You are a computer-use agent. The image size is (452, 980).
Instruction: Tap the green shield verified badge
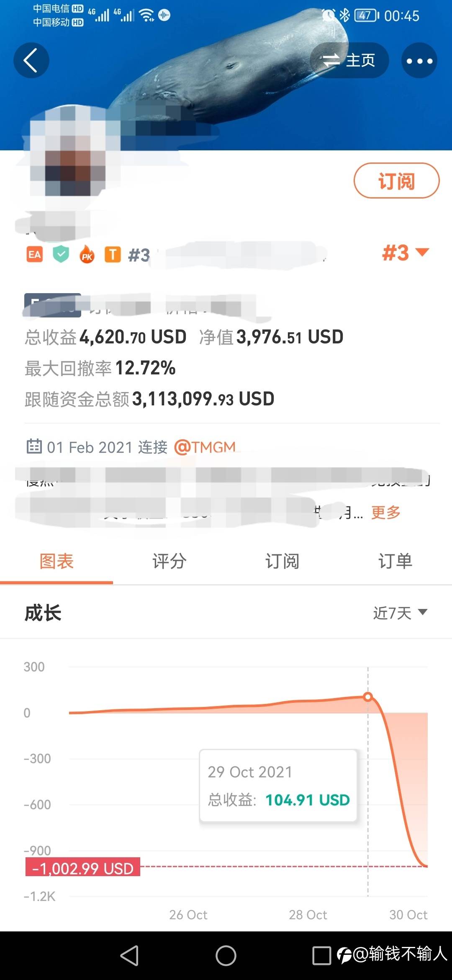(x=61, y=254)
